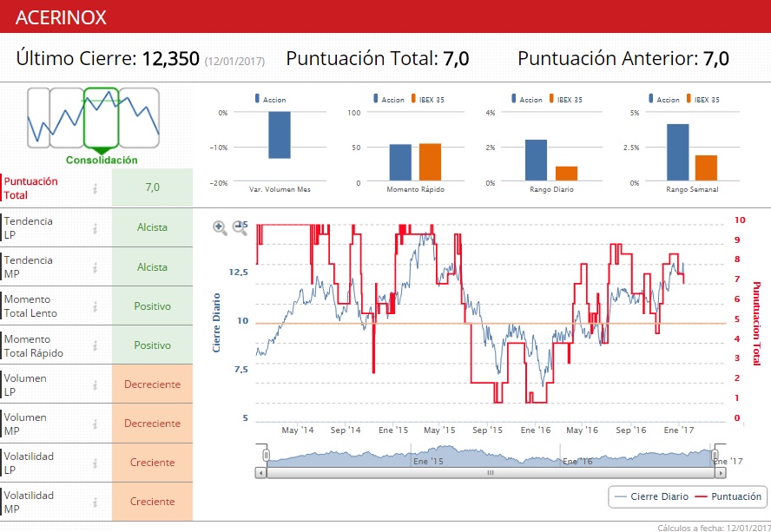Open info icon beside Volumen MP

tap(95, 424)
